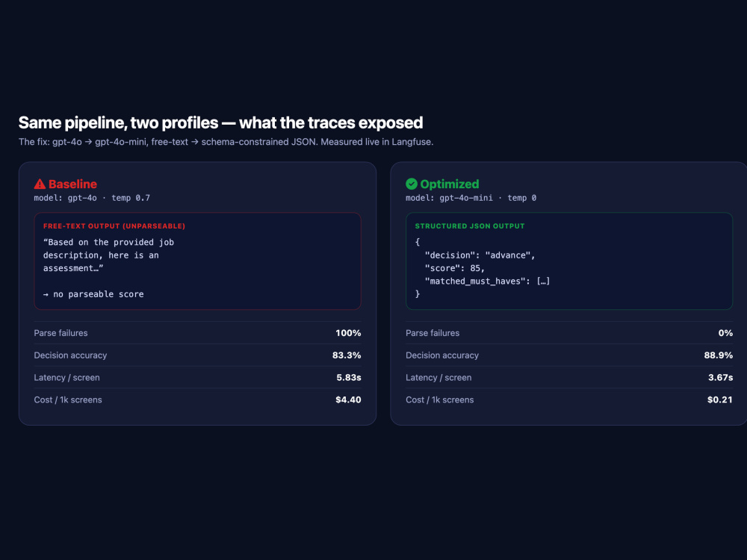The image size is (747, 560).
Task: Click Optimized cost value "$0.21"
Action: click(720, 400)
